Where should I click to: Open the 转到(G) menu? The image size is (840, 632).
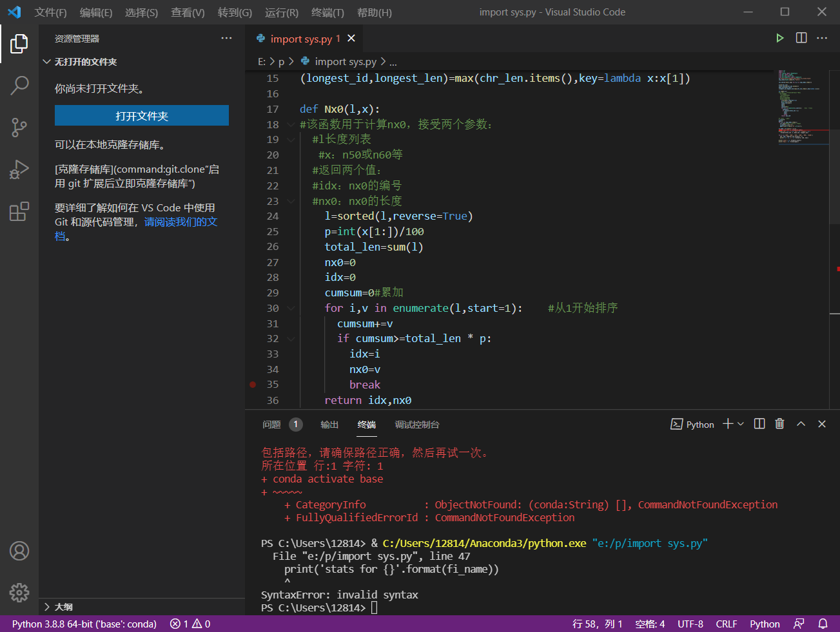(x=235, y=12)
